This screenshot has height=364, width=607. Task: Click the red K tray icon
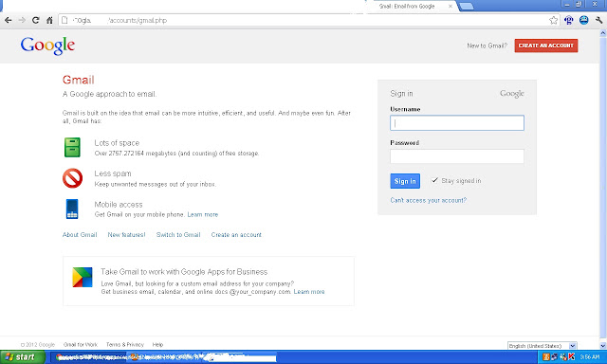(x=571, y=357)
